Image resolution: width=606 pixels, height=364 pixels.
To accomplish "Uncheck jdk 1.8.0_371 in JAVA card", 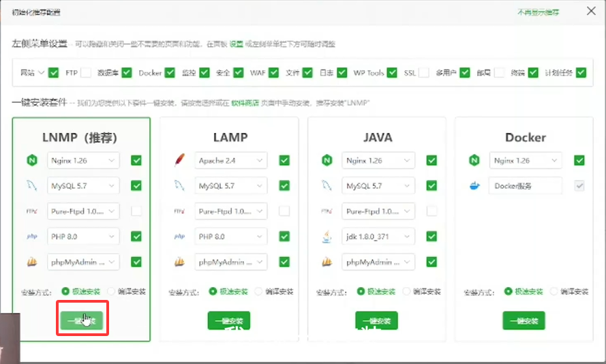I will pyautogui.click(x=431, y=237).
